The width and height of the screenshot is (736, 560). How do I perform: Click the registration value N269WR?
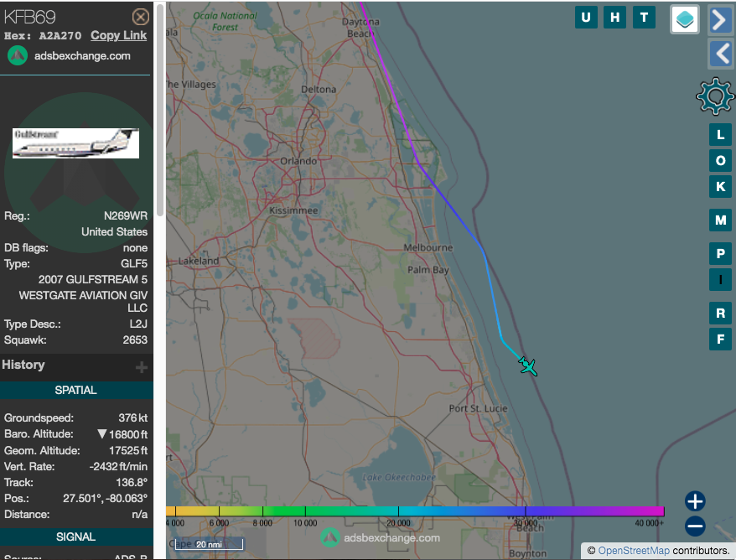[x=126, y=216]
